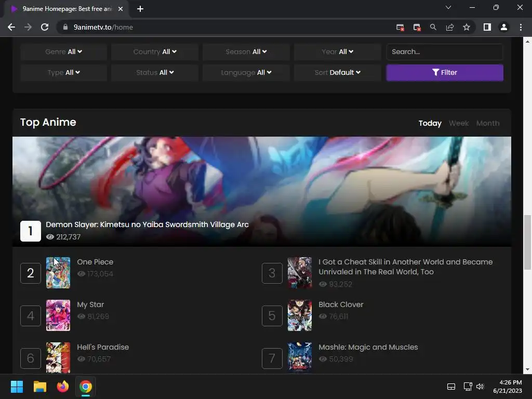Open the Black Clover title link
Screen dimensions: 532x399
341,304
